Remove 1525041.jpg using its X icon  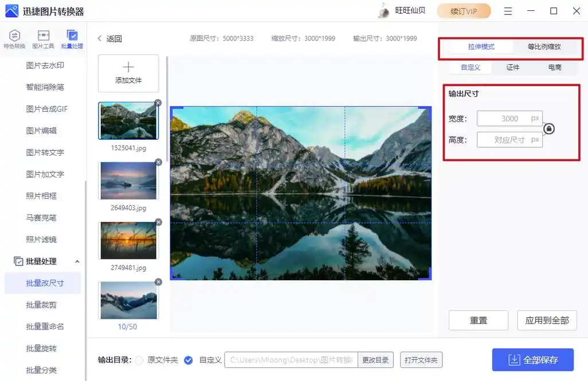point(159,102)
